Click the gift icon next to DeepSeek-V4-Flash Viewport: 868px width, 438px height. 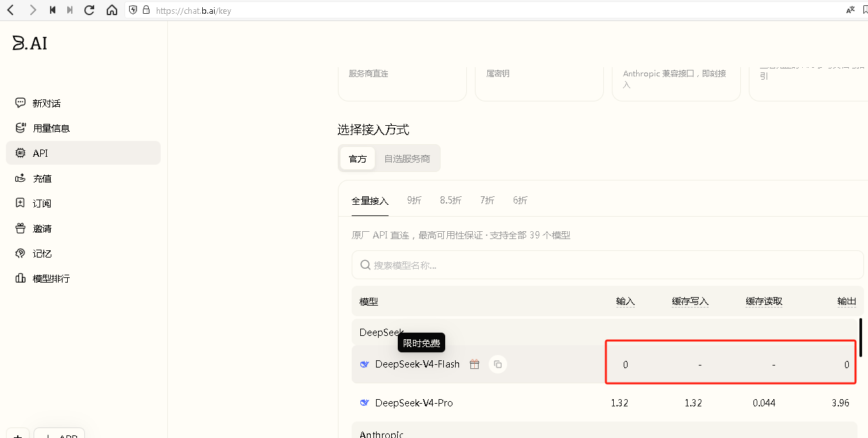[x=474, y=364]
